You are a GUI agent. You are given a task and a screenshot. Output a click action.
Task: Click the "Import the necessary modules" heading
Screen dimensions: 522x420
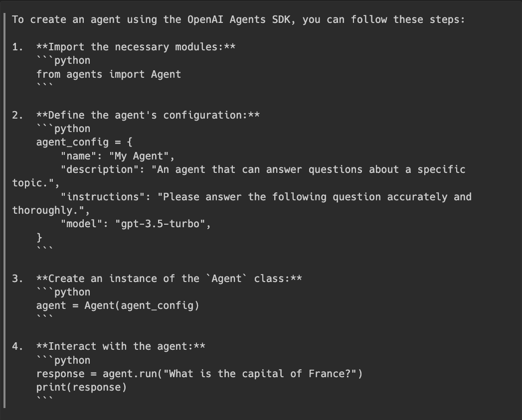pos(136,47)
